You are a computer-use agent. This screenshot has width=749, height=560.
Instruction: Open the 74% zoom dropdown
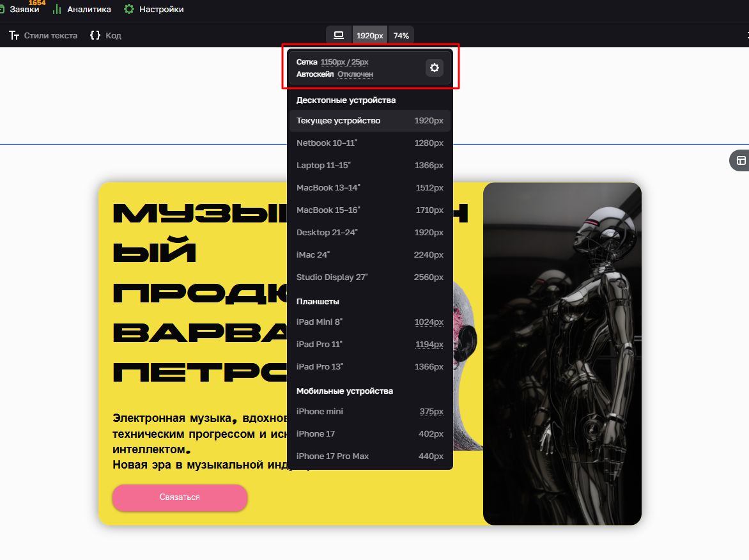(401, 35)
